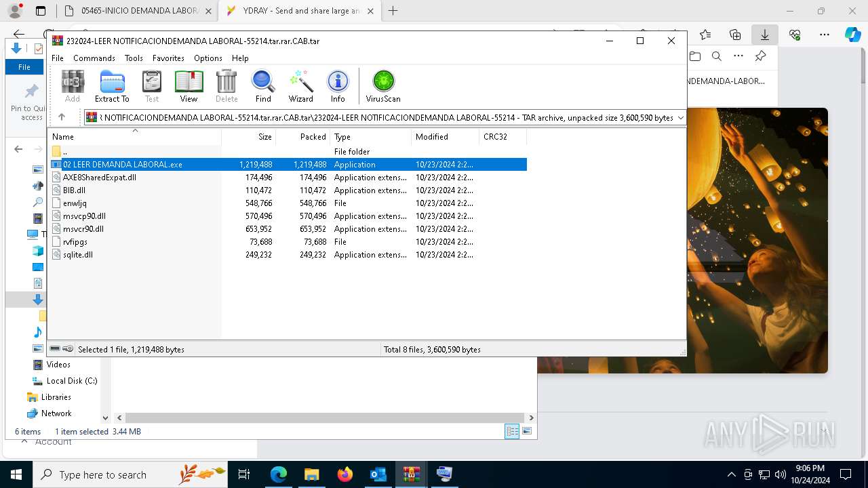The width and height of the screenshot is (868, 488).
Task: Pin the downloads panel
Action: [x=761, y=56]
